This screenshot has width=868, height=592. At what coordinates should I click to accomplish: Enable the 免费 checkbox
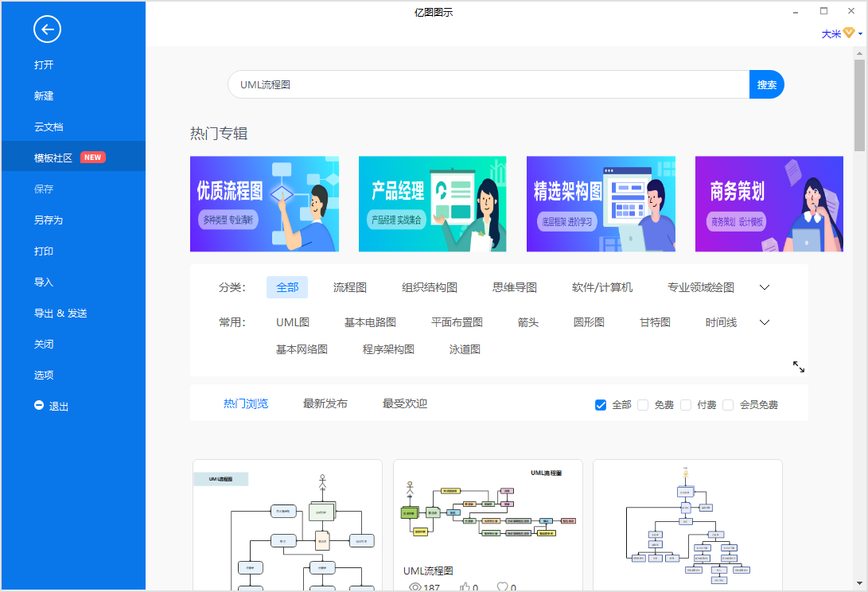pyautogui.click(x=643, y=405)
